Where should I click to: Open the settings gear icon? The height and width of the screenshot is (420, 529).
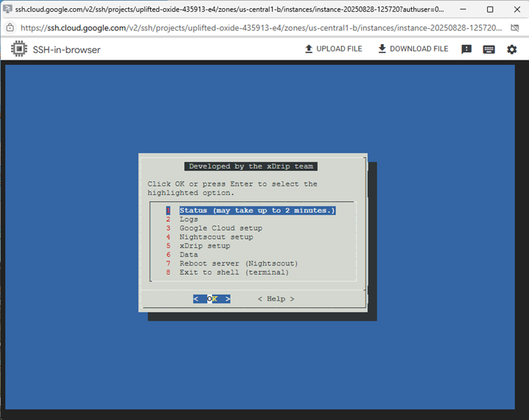tap(512, 49)
